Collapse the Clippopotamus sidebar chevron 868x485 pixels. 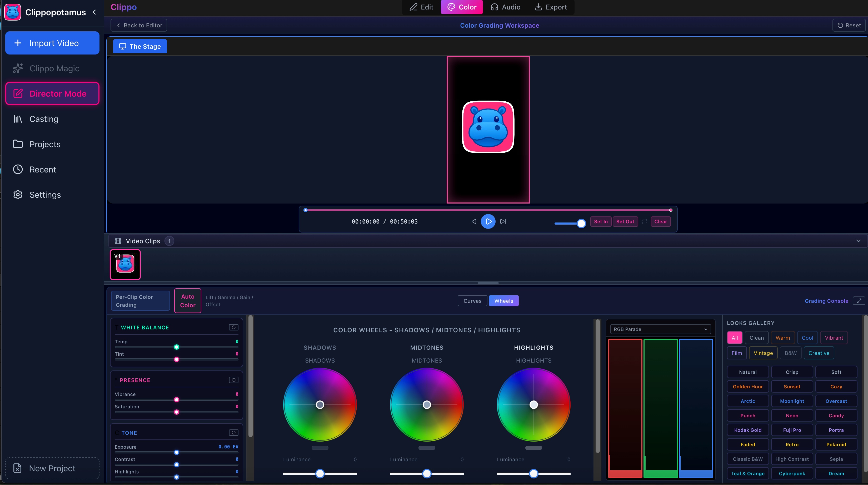pyautogui.click(x=94, y=12)
